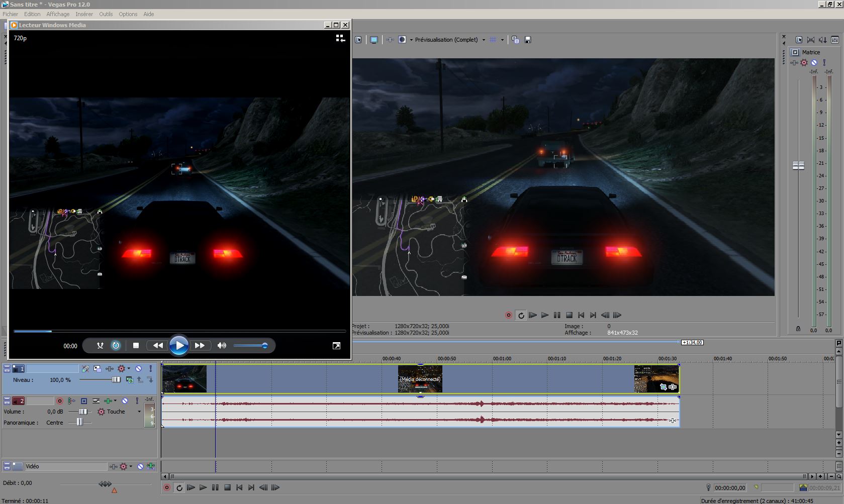
Task: Arm track 2 for recording
Action: click(60, 400)
